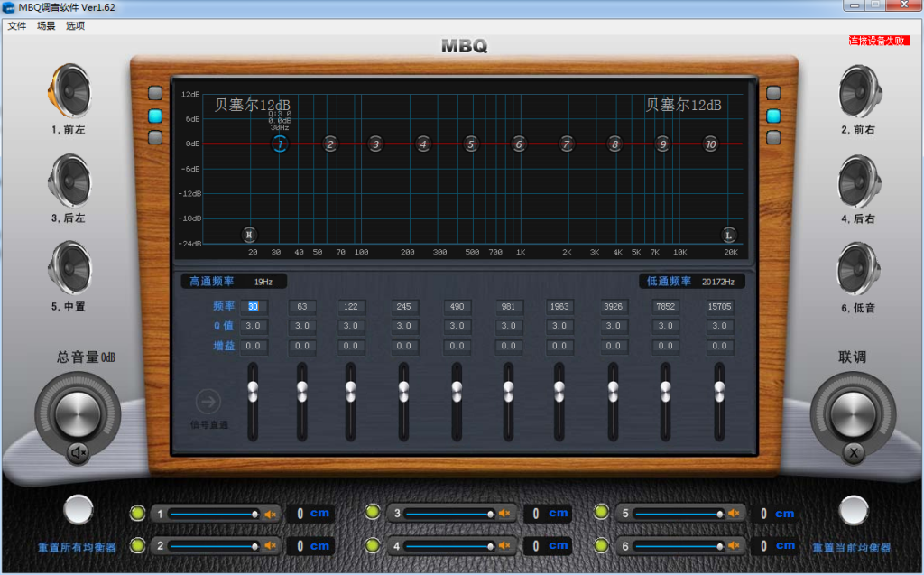Click the channel 1 delay field 0 cm

click(x=311, y=514)
